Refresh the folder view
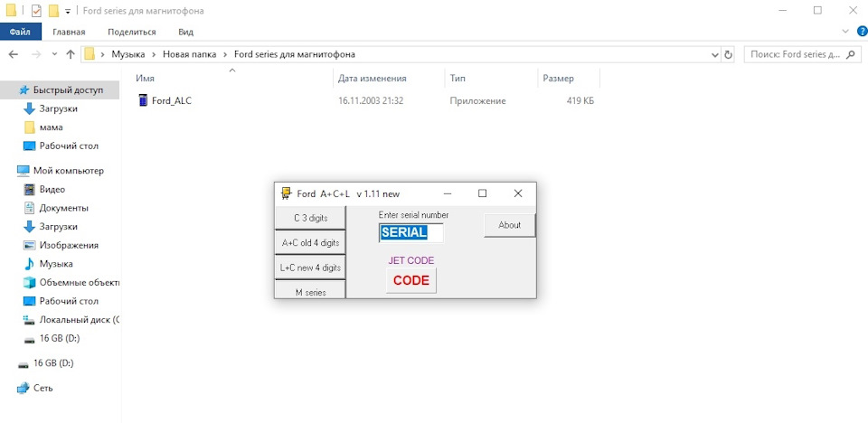 (729, 55)
